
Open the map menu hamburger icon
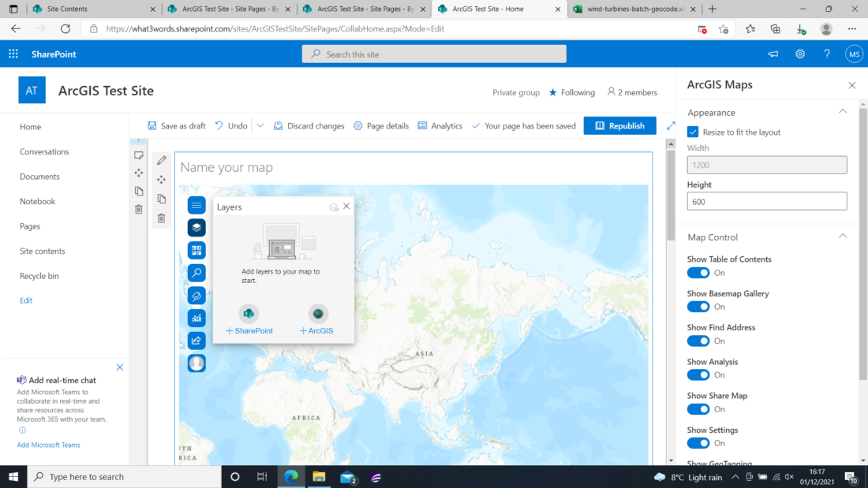pyautogui.click(x=196, y=205)
